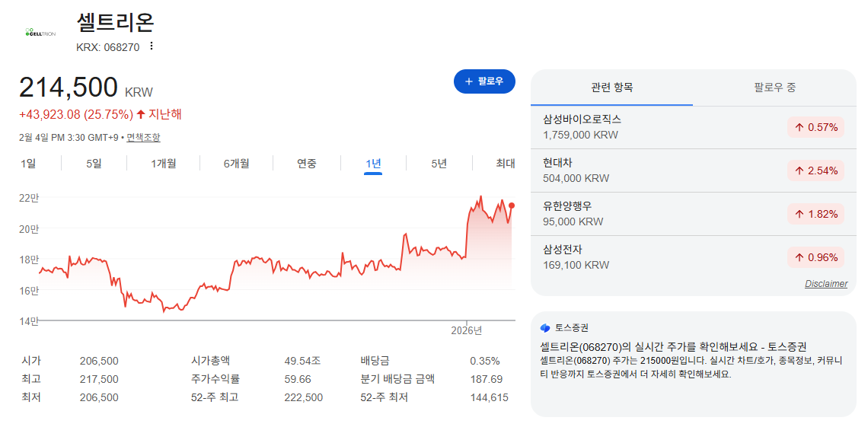Click the Celltrion company logo
The width and height of the screenshot is (868, 427).
point(40,32)
